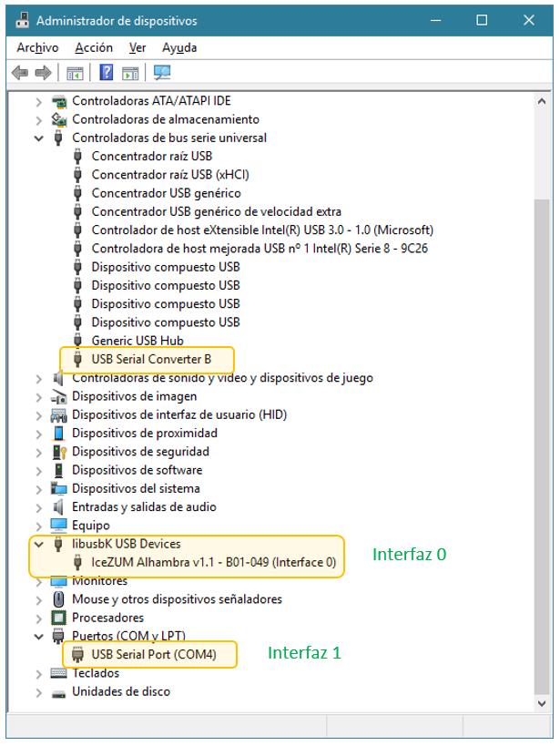Click the USB Serial Port (COM4) connector icon
The image size is (560, 746).
coord(77,655)
